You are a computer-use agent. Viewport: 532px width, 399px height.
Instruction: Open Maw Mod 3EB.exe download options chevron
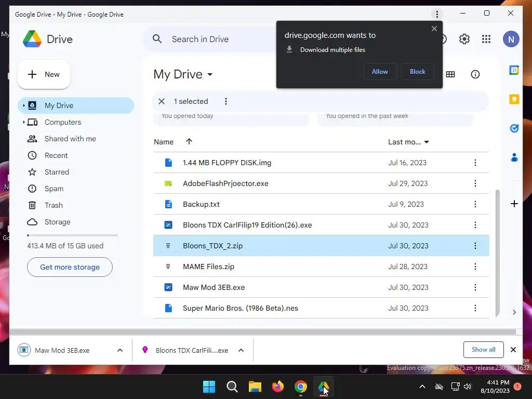coord(120,350)
